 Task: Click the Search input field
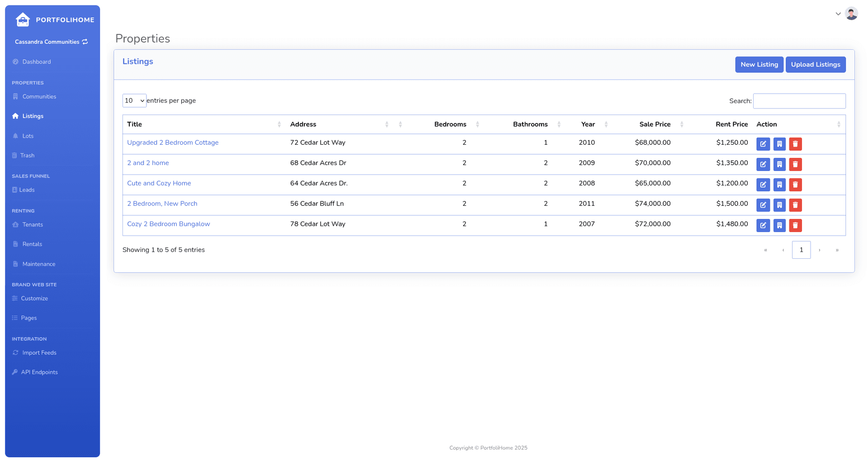point(799,101)
